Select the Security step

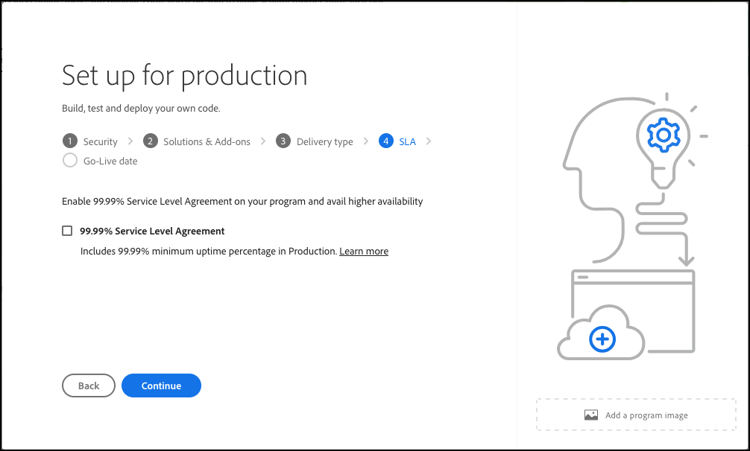tap(90, 142)
